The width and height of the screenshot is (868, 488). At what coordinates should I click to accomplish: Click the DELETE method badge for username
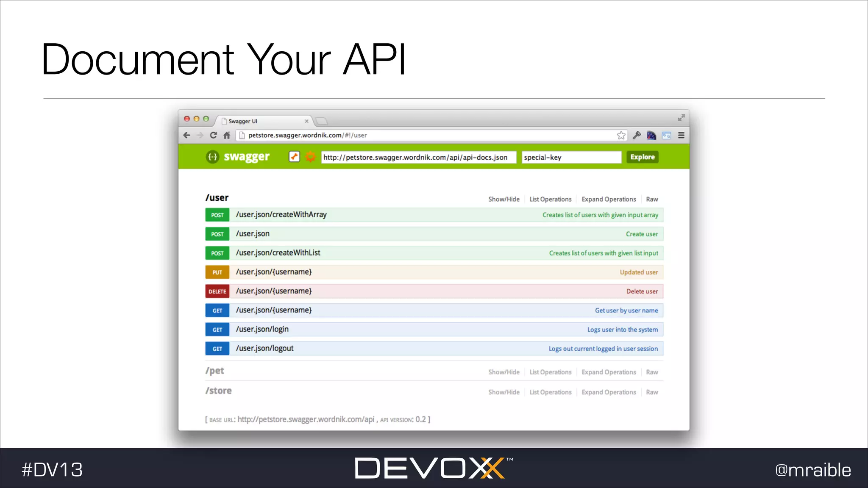[217, 291]
